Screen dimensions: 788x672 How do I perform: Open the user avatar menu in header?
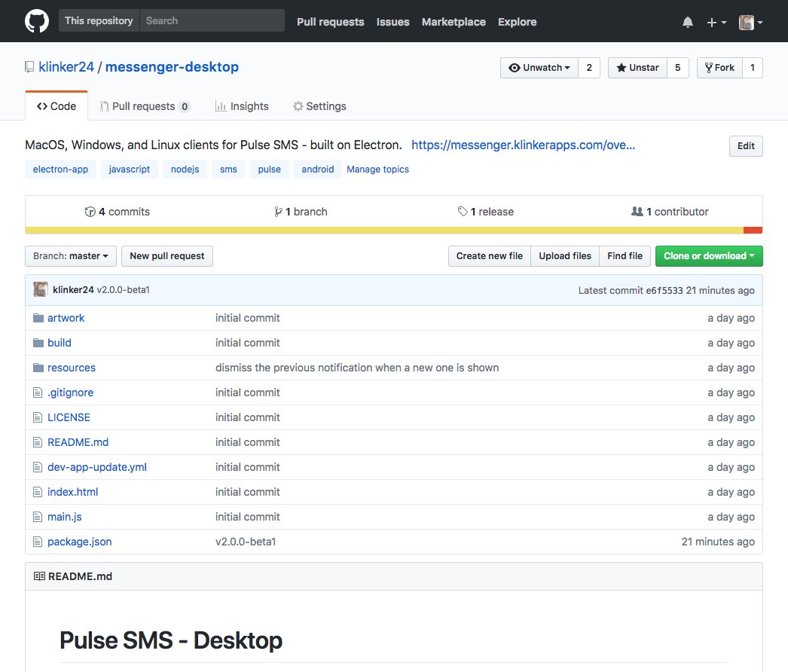(751, 22)
